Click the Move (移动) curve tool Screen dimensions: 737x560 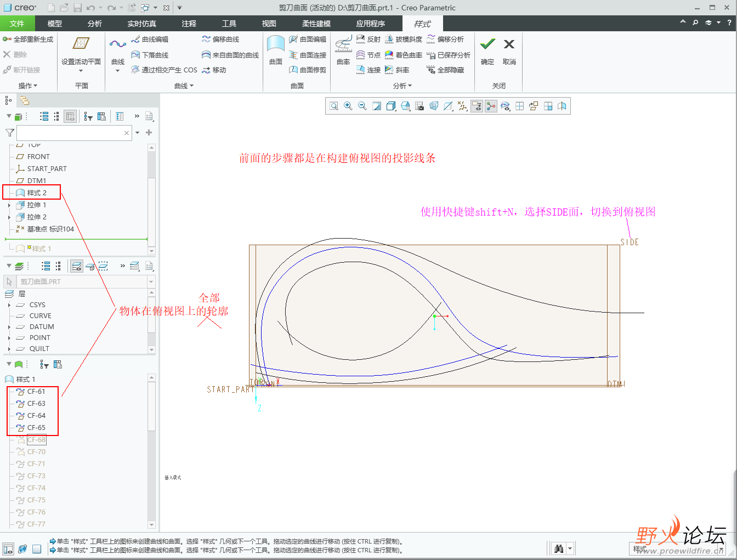214,70
